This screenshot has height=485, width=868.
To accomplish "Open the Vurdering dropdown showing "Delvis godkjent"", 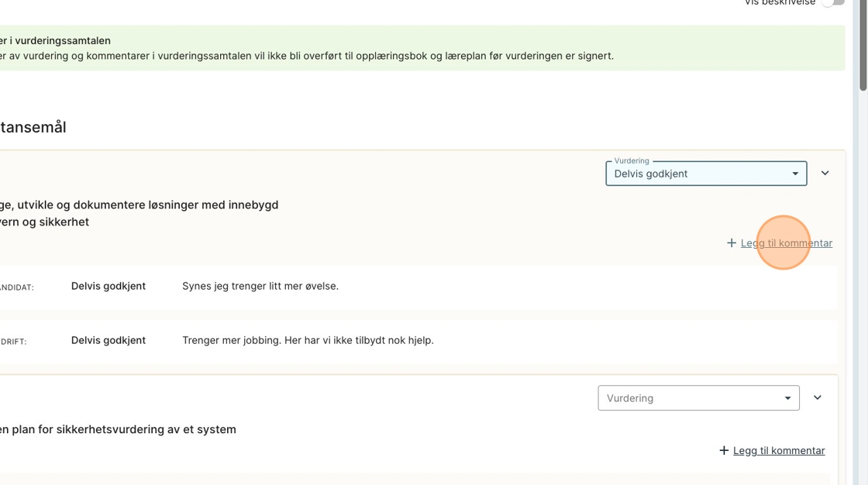I will 697,174.
